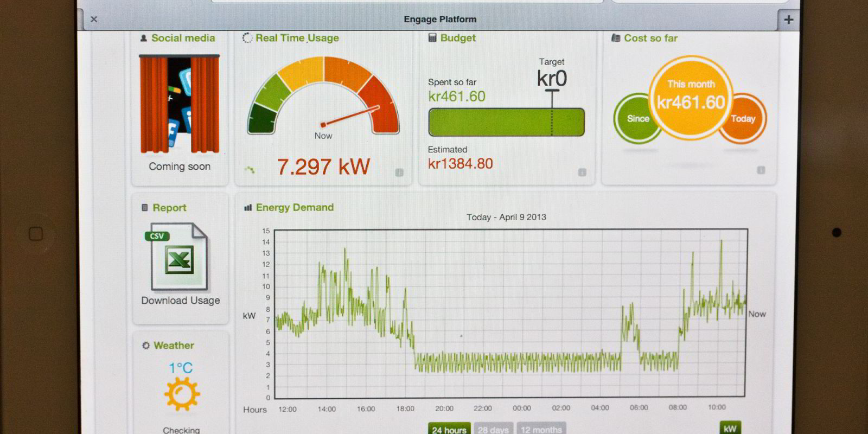Click the Now marker on the chart

click(x=757, y=314)
